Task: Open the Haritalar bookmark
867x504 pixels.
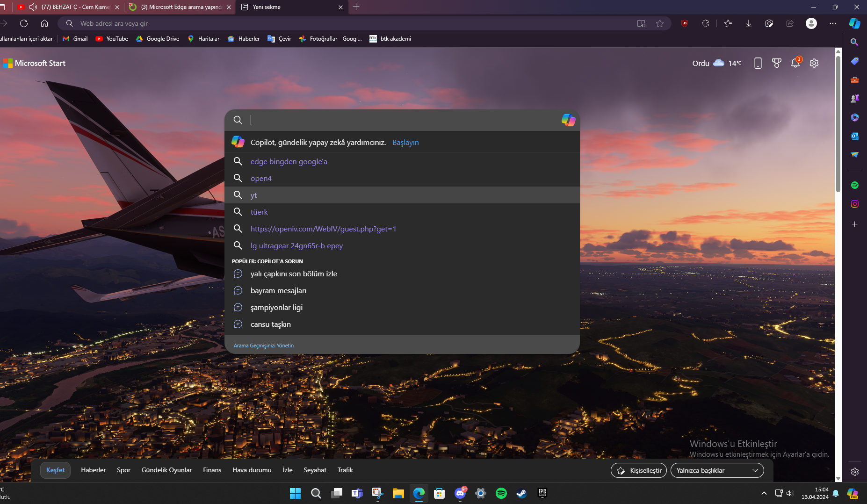Action: coord(203,39)
